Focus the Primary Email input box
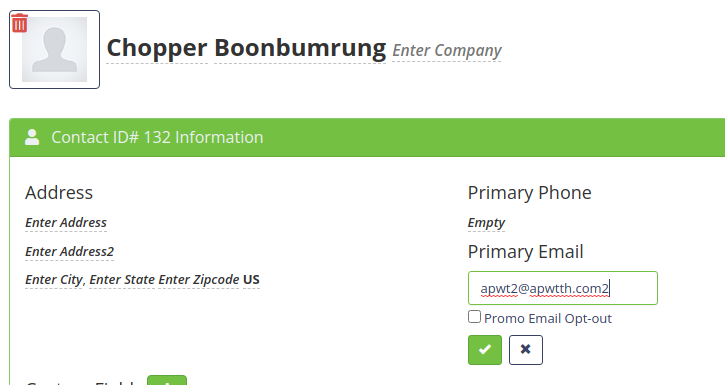 click(563, 288)
